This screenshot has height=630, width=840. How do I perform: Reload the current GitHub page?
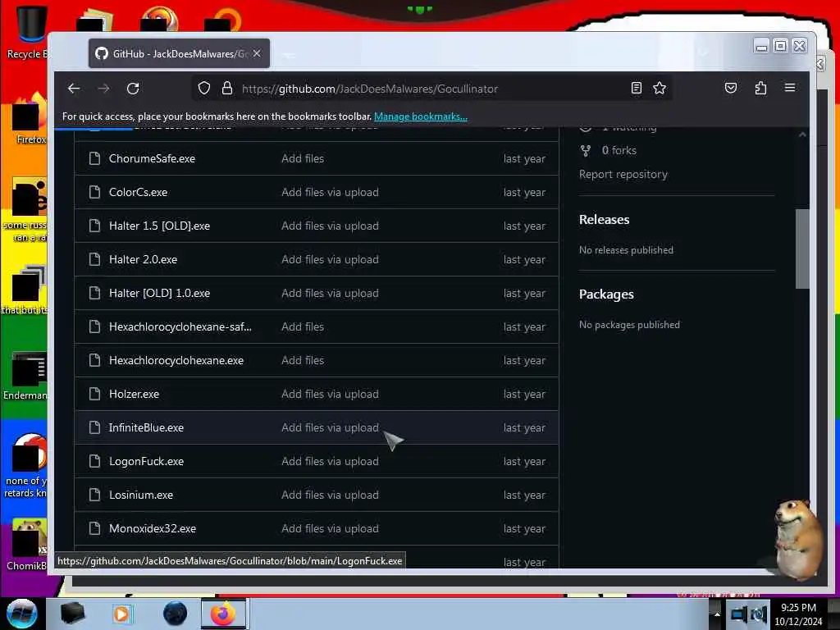[133, 89]
